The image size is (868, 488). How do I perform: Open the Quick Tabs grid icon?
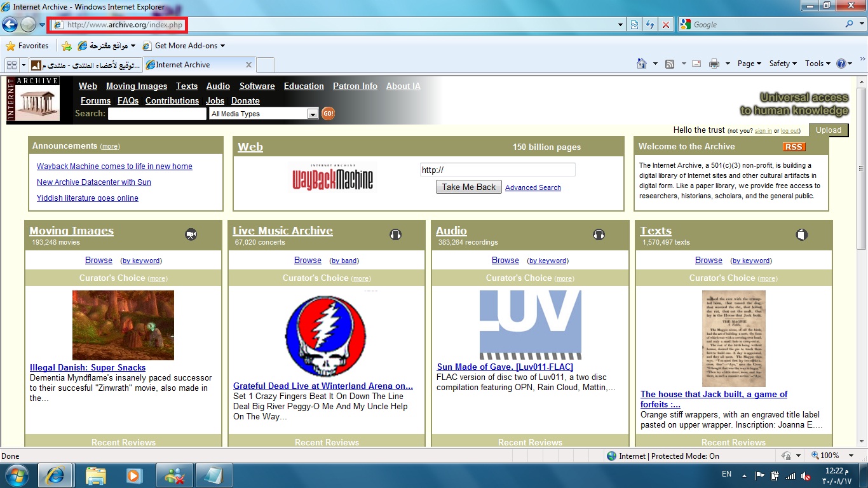[11, 65]
